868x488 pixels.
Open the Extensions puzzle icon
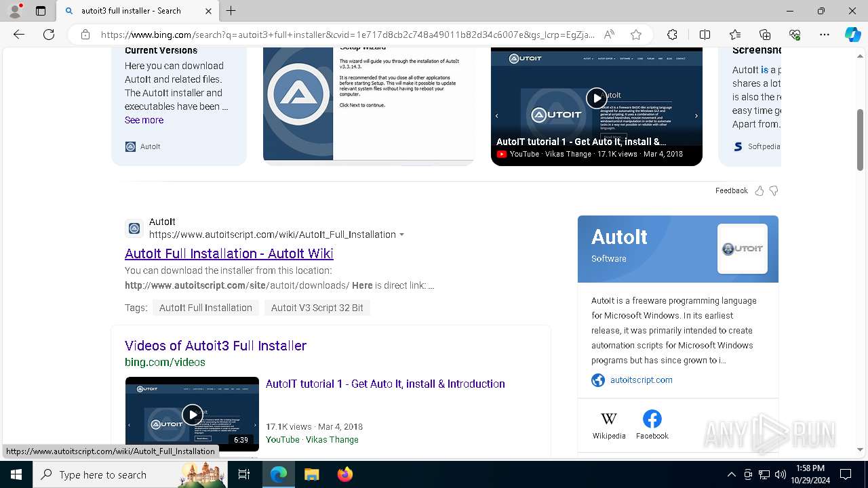pos(672,35)
